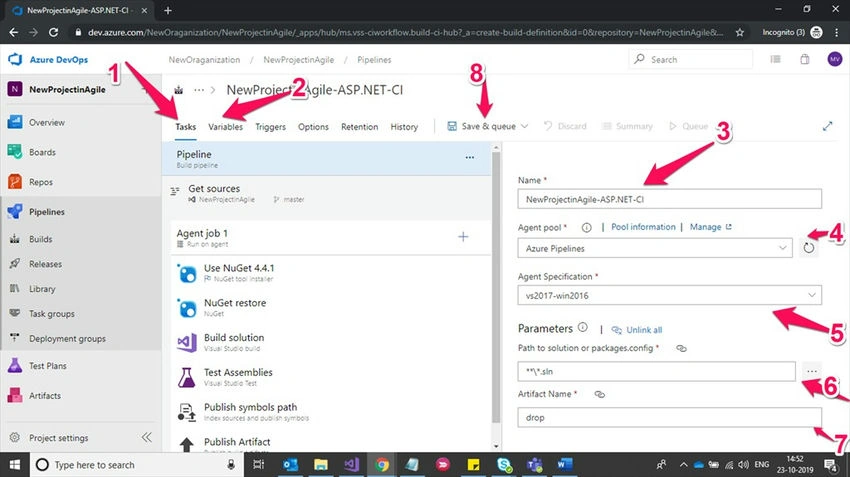Open the marketplace shopping bag icon
850x477 pixels.
[804, 60]
